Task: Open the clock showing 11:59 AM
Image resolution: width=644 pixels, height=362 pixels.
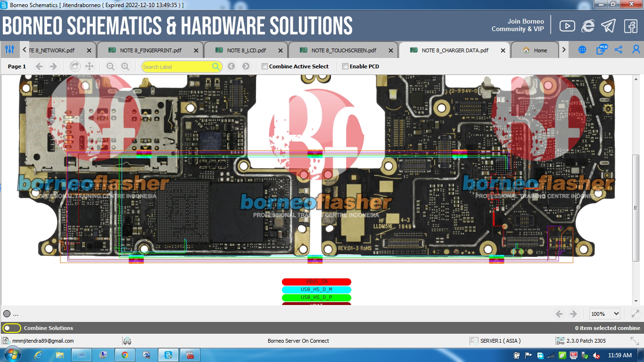Action: point(620,355)
